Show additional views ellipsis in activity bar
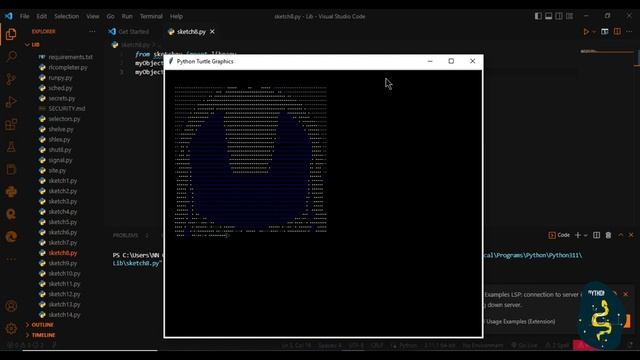640x360 pixels. pos(11,259)
